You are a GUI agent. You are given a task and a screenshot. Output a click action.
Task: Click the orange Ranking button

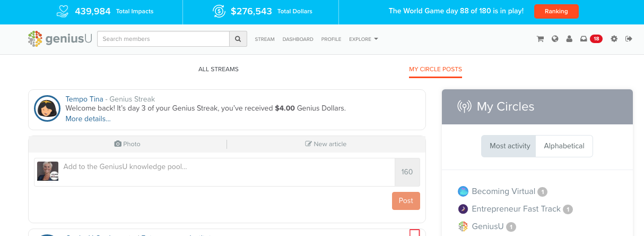coord(556,11)
